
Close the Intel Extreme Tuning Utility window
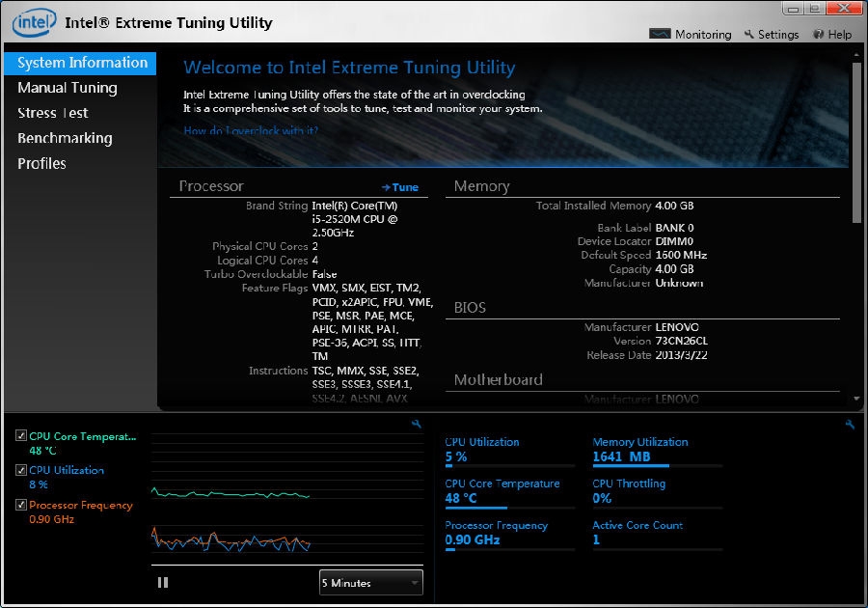[x=845, y=8]
